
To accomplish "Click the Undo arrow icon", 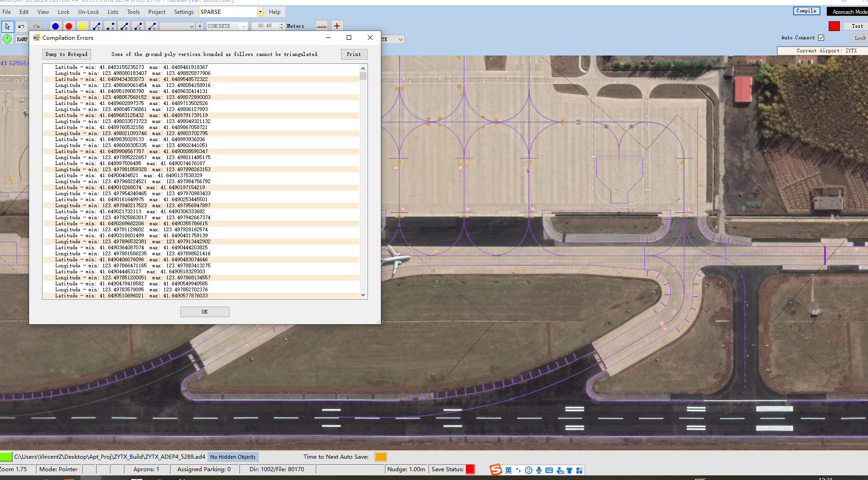I will [x=21, y=26].
